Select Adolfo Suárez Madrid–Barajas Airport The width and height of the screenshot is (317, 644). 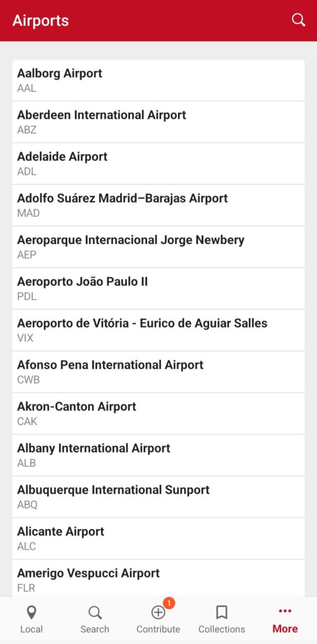(x=158, y=206)
